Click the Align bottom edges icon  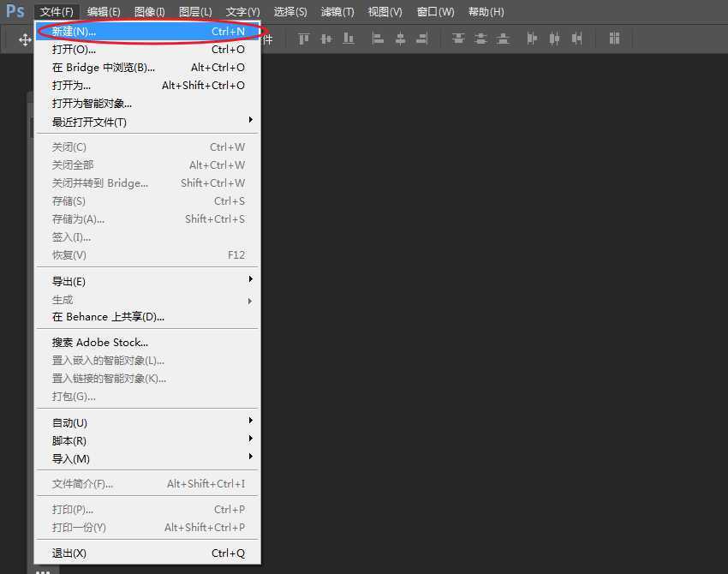coord(348,39)
